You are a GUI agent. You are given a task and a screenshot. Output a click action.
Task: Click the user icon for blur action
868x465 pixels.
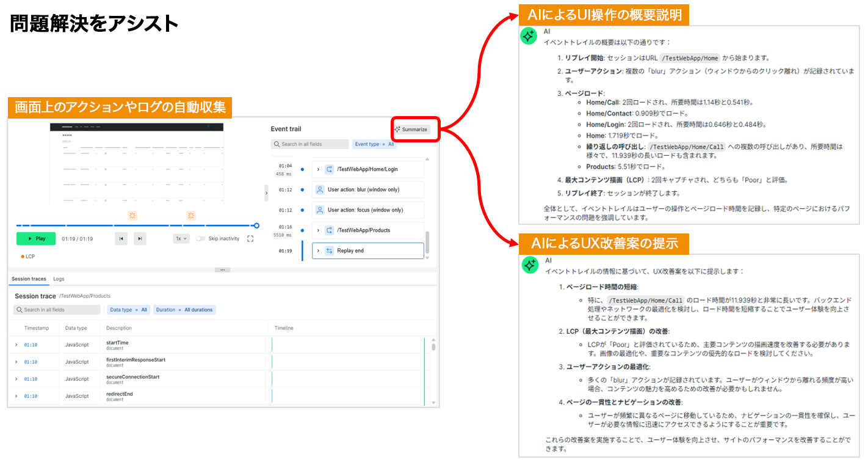(320, 189)
